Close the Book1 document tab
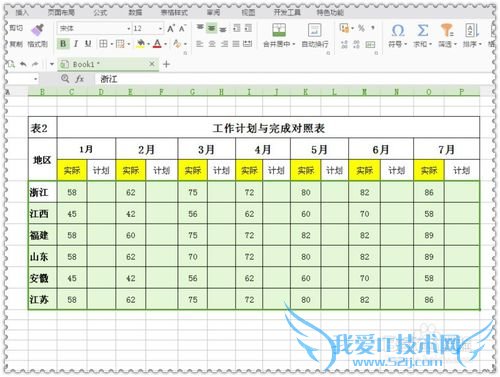Image resolution: width=500 pixels, height=377 pixels. pos(152,64)
